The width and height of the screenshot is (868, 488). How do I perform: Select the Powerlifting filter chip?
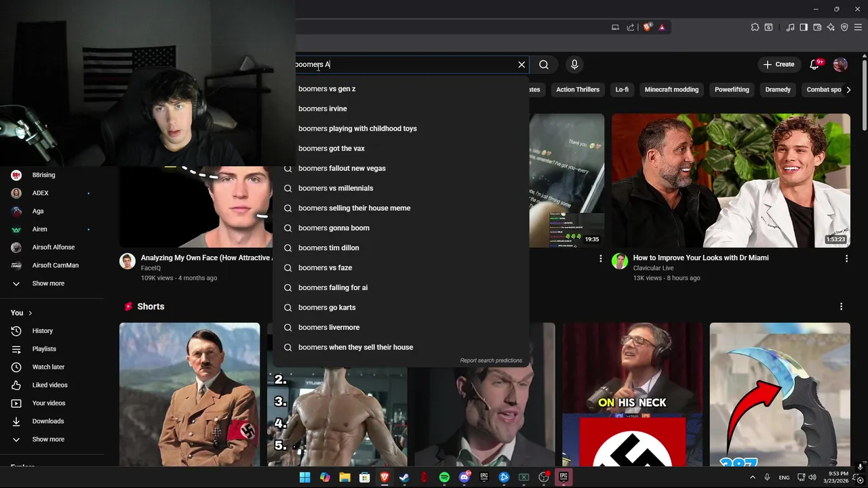point(732,89)
